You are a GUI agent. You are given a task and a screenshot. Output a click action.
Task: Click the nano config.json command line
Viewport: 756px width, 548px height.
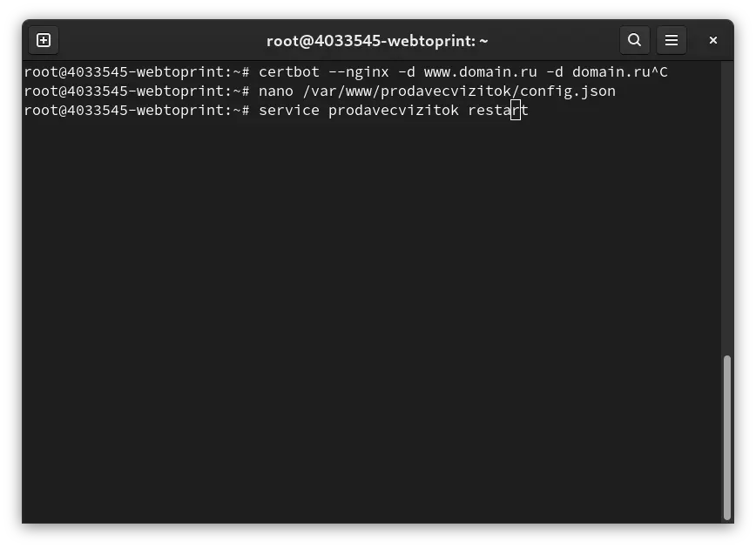coord(320,91)
